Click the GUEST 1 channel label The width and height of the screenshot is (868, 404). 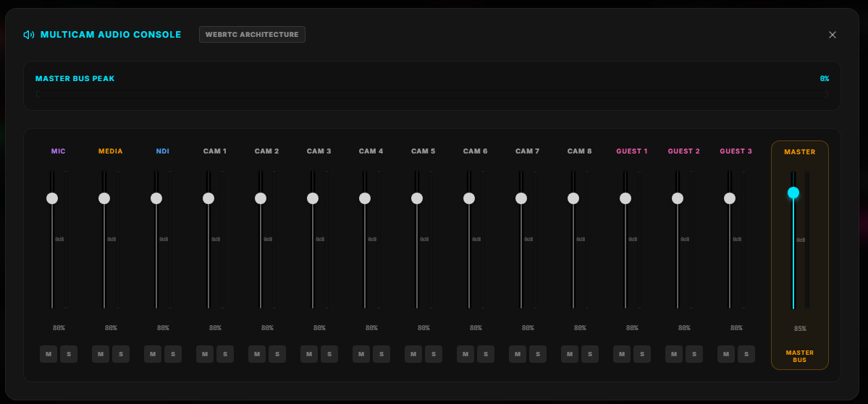[632, 151]
